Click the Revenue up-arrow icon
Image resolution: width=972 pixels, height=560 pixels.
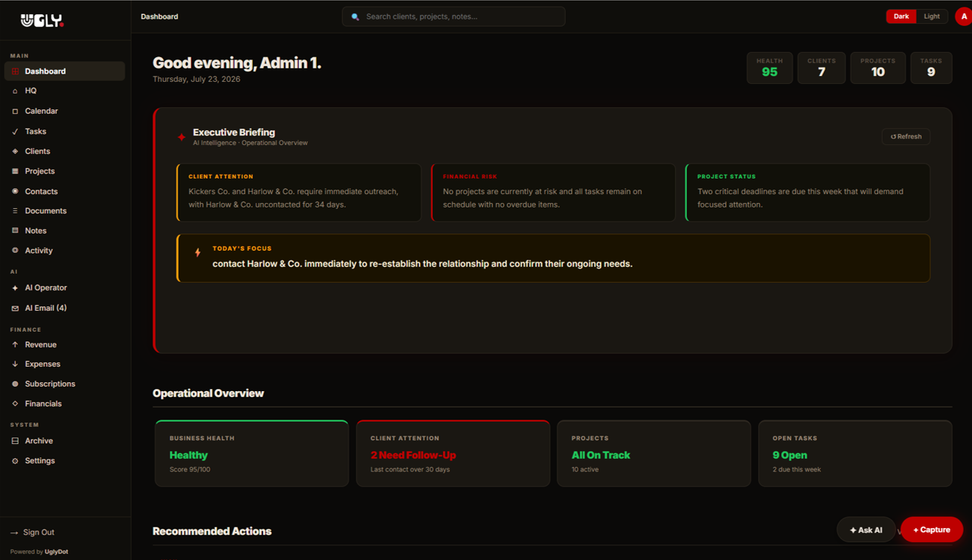click(15, 344)
